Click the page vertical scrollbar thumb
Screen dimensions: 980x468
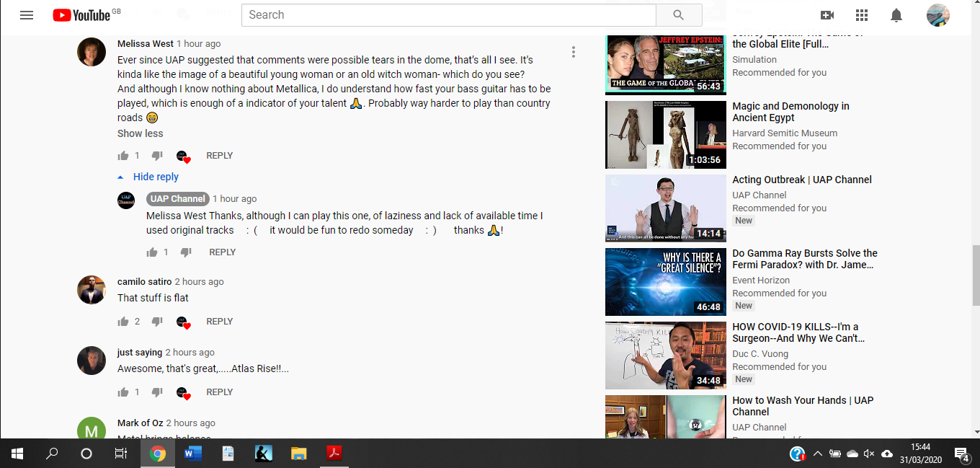pyautogui.click(x=976, y=275)
